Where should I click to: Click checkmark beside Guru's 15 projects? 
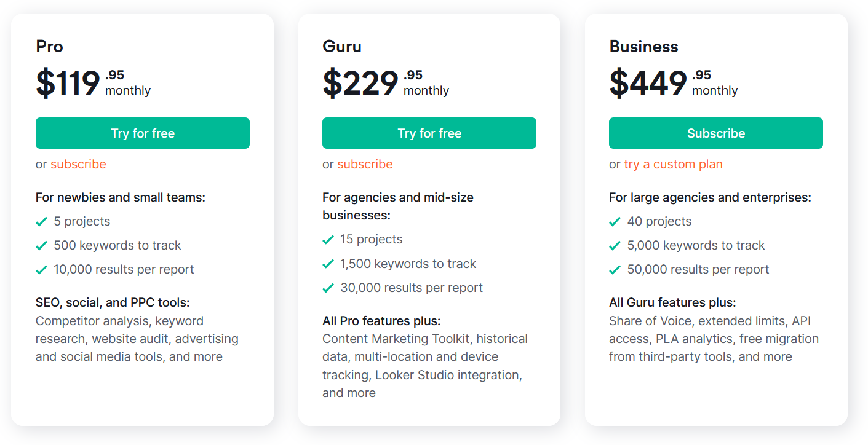[328, 239]
